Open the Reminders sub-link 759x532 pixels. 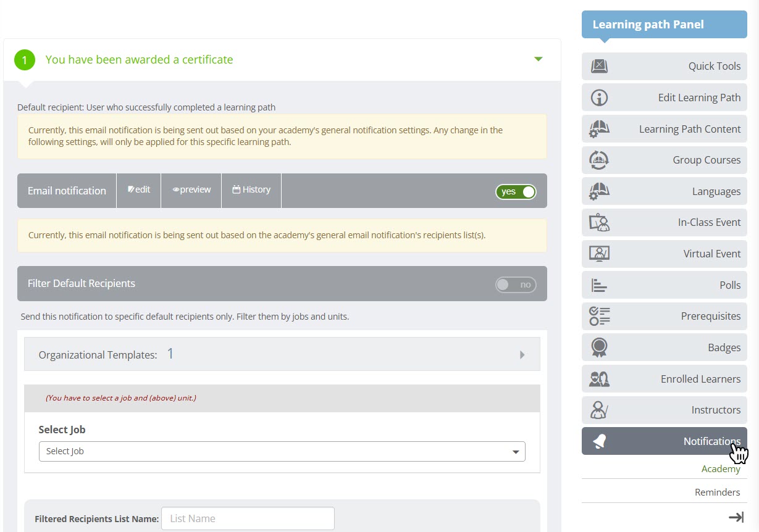(x=717, y=492)
